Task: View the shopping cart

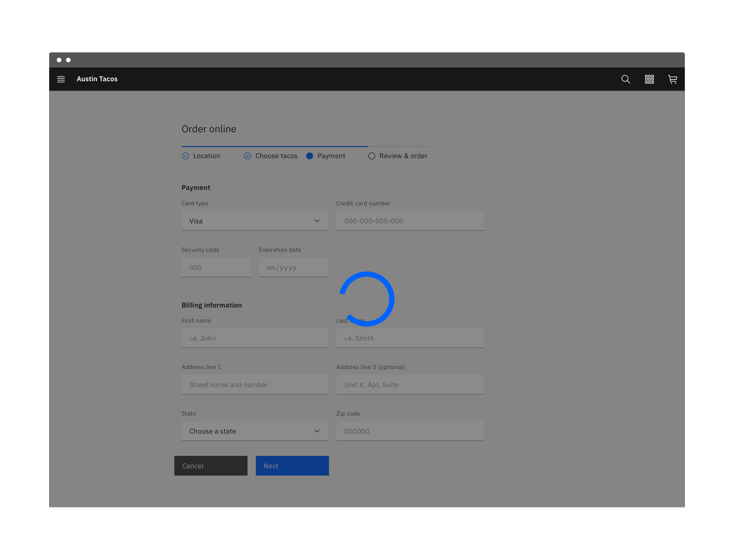Action: [x=673, y=79]
